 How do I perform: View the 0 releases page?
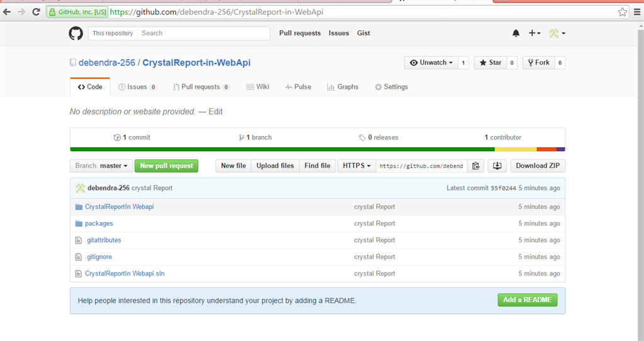[x=378, y=138]
